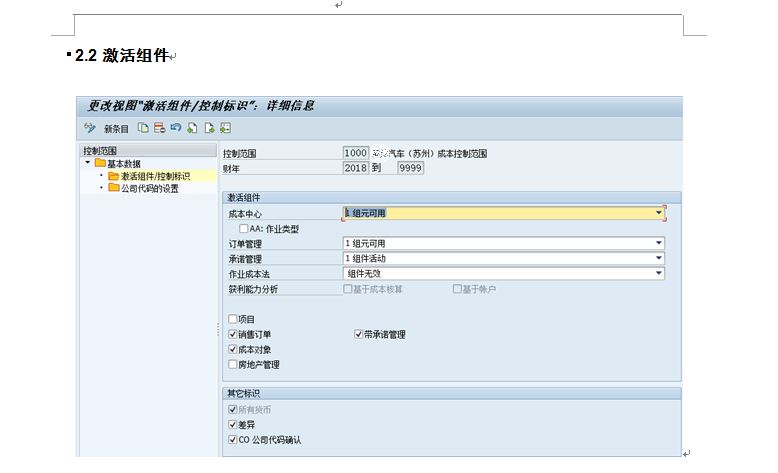The height and width of the screenshot is (473, 778).
Task: Open the 订单管理 dropdown
Action: [659, 243]
